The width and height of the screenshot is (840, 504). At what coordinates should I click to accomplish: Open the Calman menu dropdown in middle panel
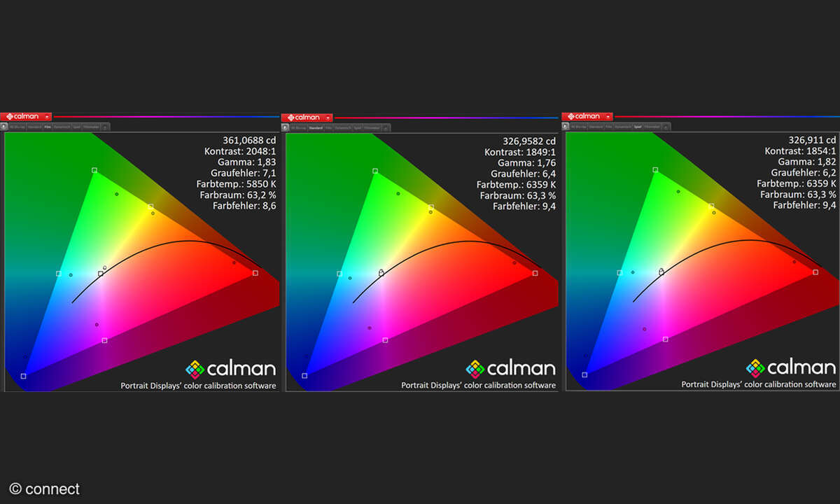pyautogui.click(x=328, y=118)
